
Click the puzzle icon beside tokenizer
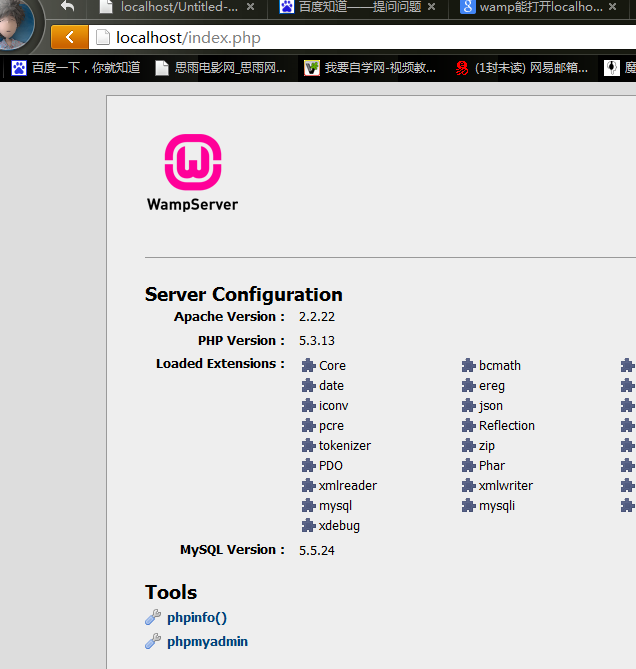308,445
